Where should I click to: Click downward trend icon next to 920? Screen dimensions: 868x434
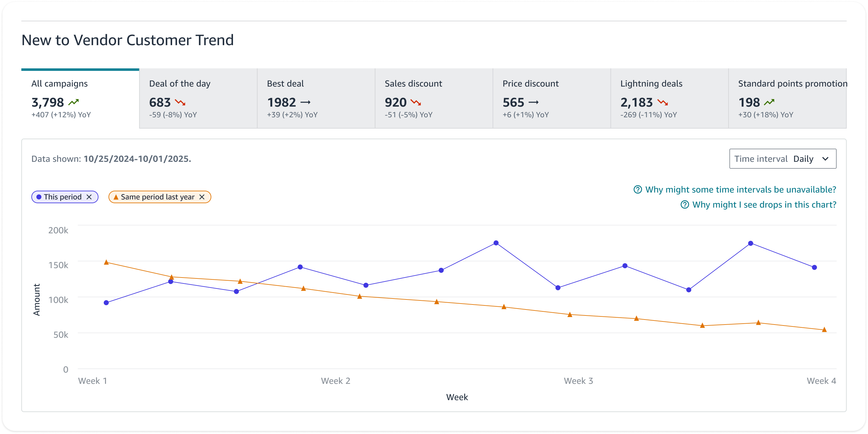tap(416, 102)
